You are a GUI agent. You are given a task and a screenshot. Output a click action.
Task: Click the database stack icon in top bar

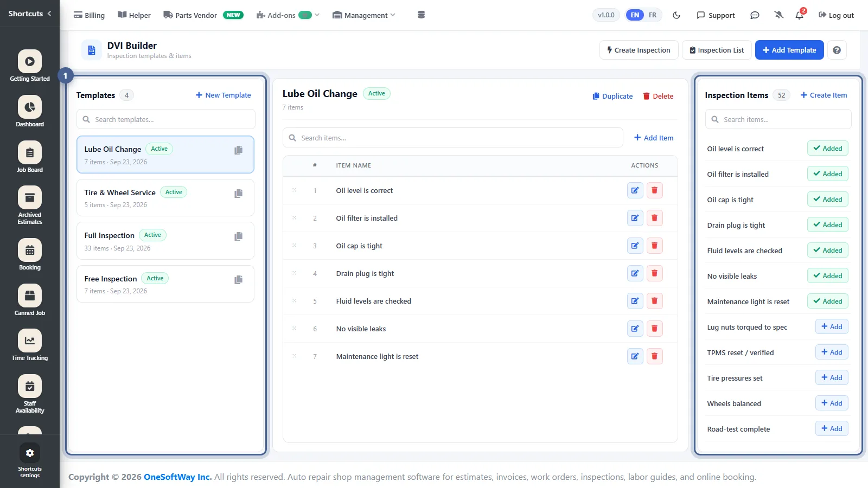tap(421, 15)
